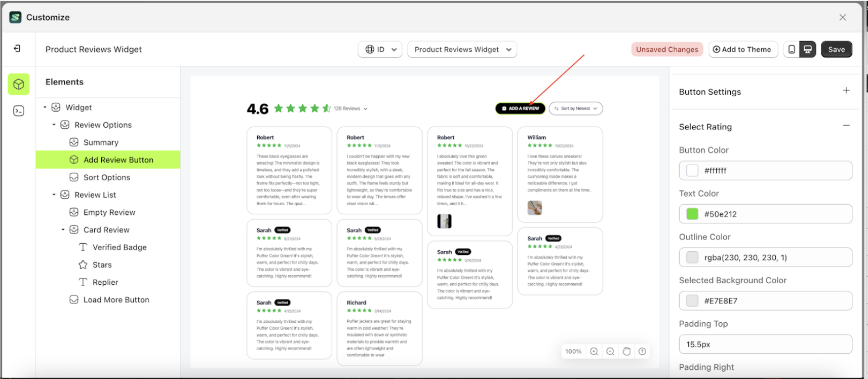This screenshot has height=379, width=868.
Task: Close the Customize dialog
Action: [843, 17]
